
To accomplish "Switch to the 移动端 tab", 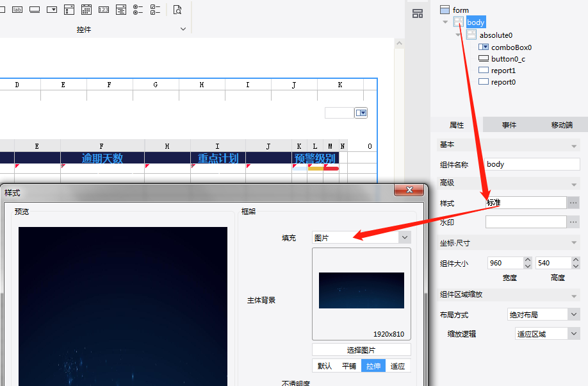I will (562, 125).
